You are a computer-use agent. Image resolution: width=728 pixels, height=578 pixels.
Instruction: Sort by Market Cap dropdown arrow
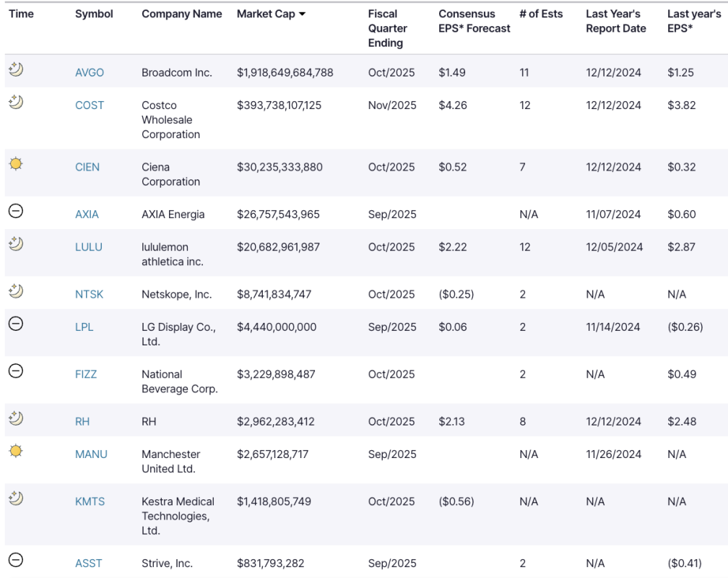302,14
